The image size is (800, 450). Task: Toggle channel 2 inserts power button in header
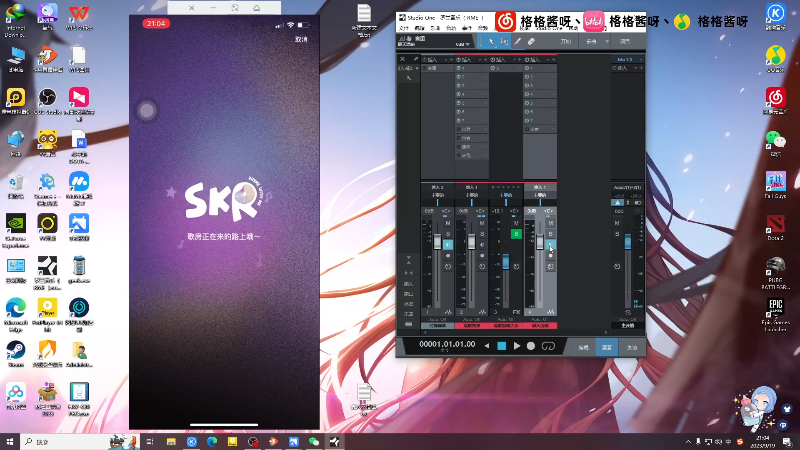pyautogui.click(x=459, y=60)
